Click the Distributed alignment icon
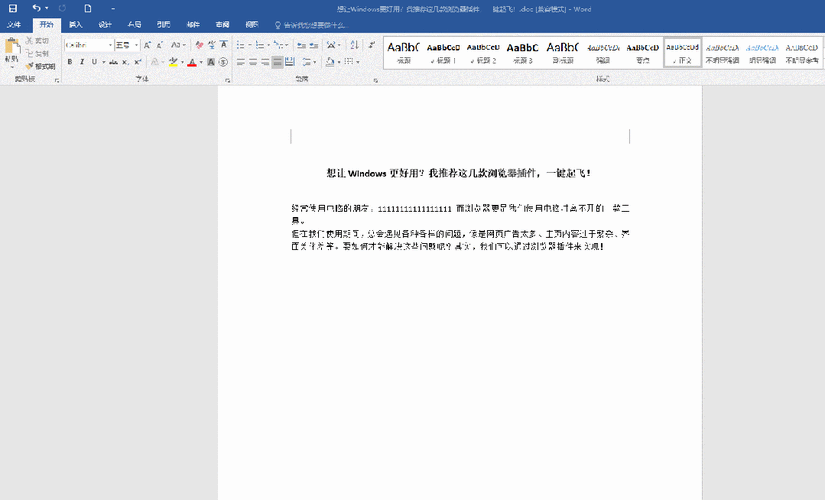This screenshot has height=500, width=825. pyautogui.click(x=289, y=62)
